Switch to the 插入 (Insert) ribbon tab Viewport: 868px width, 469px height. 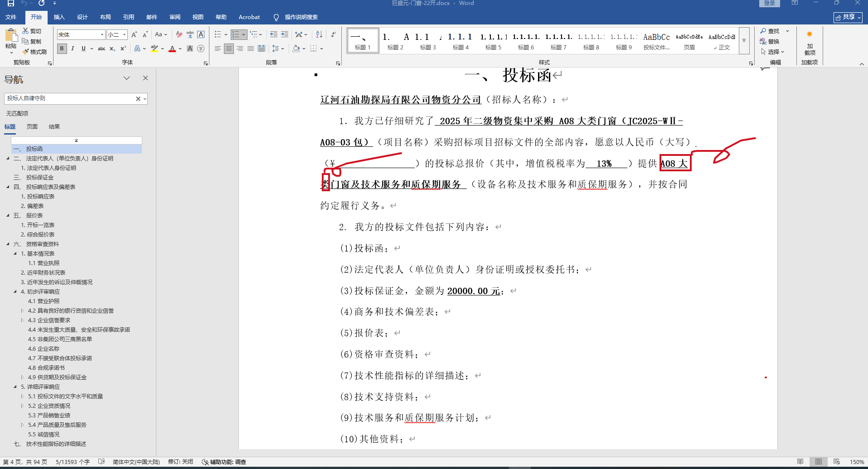coord(59,17)
